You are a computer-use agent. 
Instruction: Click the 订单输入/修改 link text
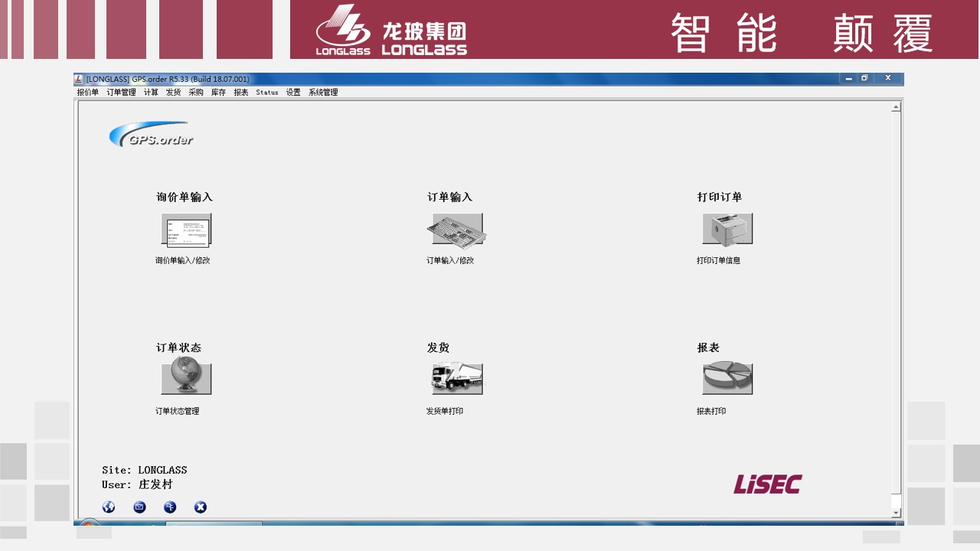(x=450, y=261)
